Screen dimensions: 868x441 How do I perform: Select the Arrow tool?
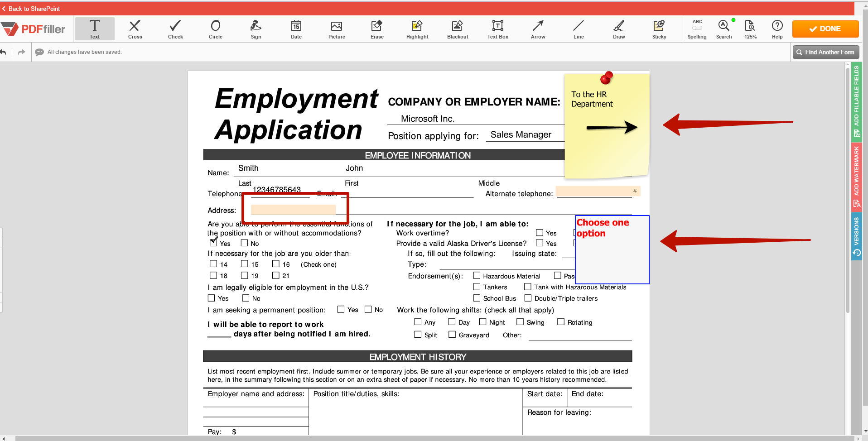click(538, 29)
